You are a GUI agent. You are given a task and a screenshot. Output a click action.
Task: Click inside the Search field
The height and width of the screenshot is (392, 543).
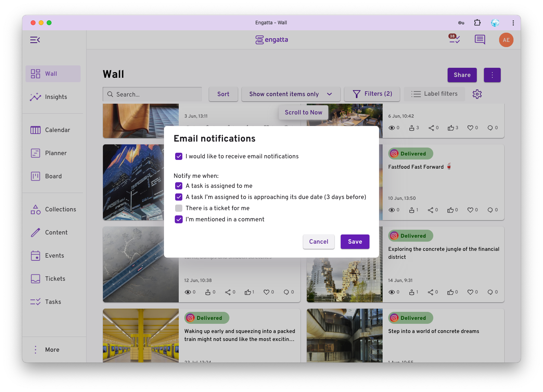pyautogui.click(x=152, y=94)
